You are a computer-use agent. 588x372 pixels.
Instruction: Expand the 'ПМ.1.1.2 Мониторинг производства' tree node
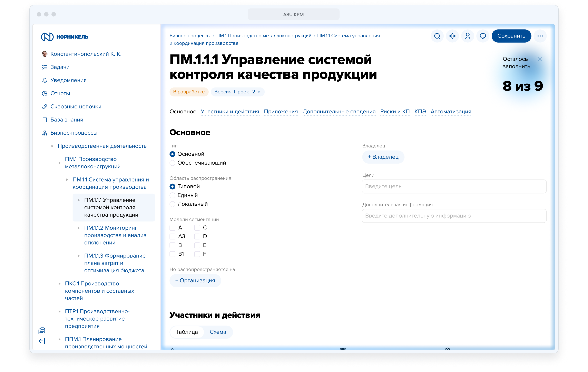79,228
